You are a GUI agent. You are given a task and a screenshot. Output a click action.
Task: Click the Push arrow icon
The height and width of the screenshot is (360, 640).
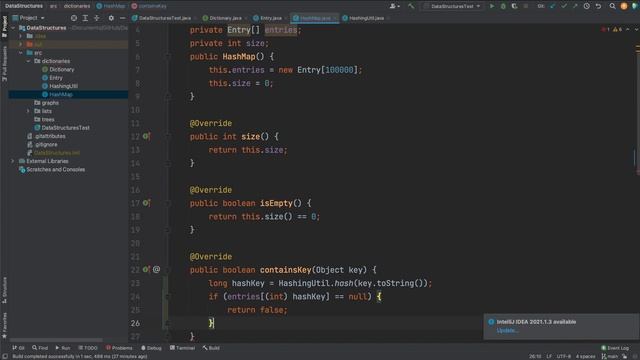(x=575, y=6)
